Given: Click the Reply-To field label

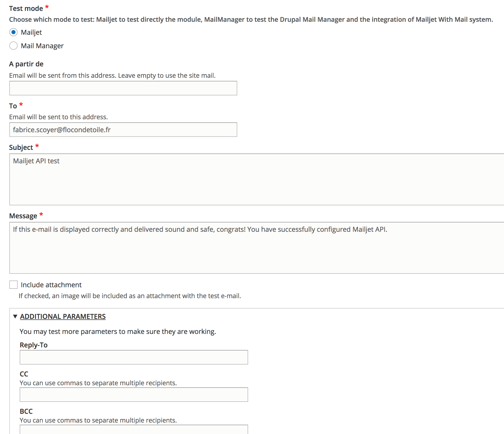Looking at the screenshot, I should point(34,345).
